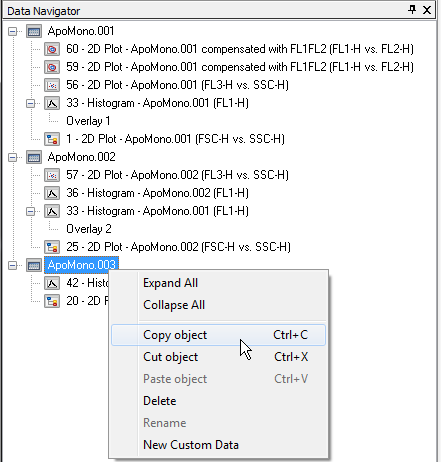
Task: Select '36 - Histogram - ApoMono.002' row
Action: pyautogui.click(x=157, y=193)
